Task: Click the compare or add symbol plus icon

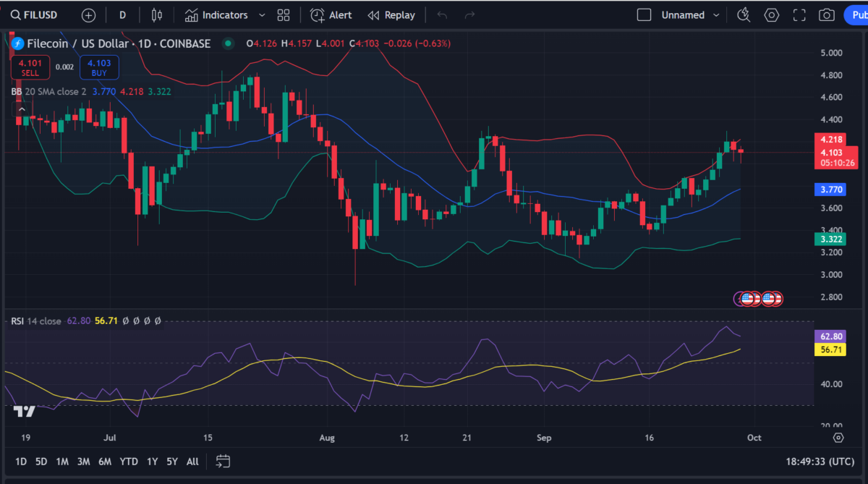Action: click(88, 15)
